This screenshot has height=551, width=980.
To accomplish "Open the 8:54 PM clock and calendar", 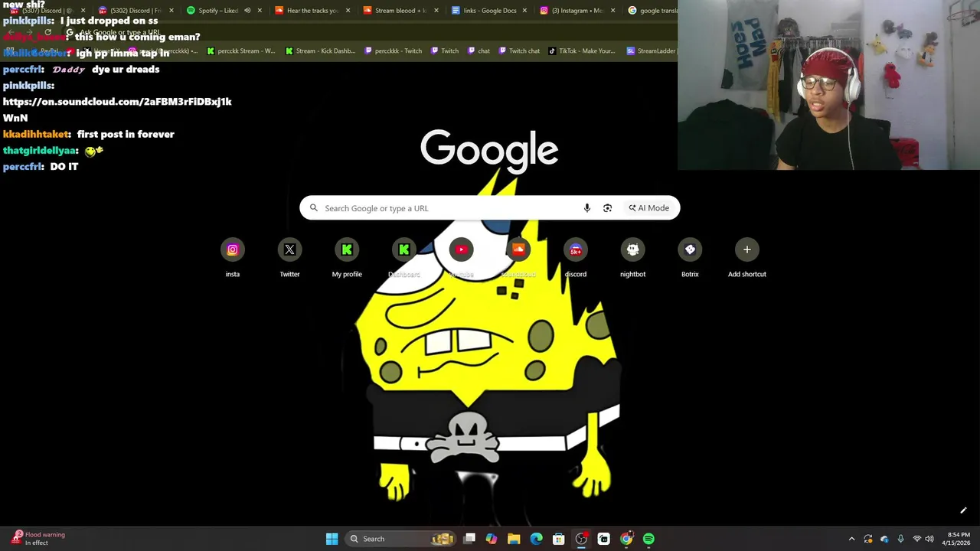I will point(956,539).
